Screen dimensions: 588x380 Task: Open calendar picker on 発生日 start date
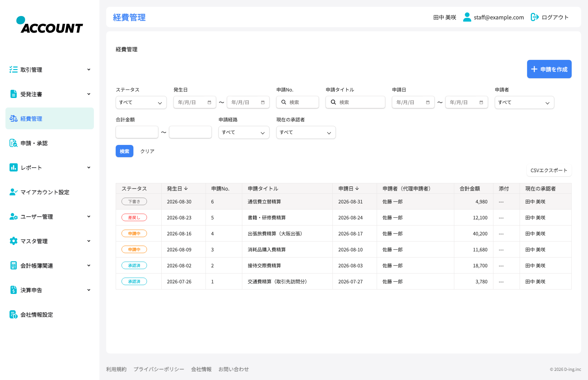click(x=209, y=102)
